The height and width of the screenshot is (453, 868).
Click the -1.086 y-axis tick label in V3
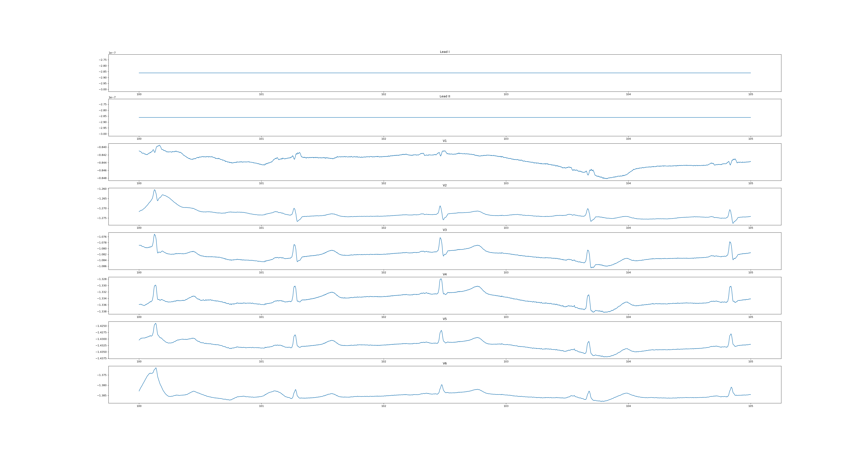point(102,266)
